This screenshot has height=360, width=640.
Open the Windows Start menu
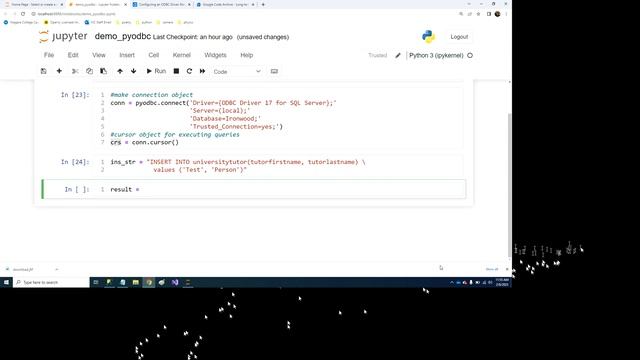coord(6,282)
